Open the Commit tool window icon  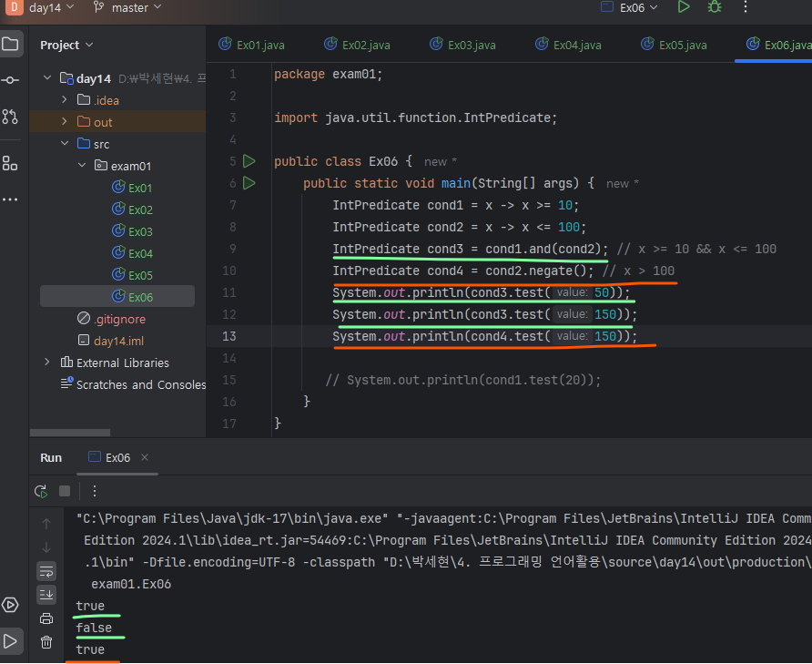10,80
